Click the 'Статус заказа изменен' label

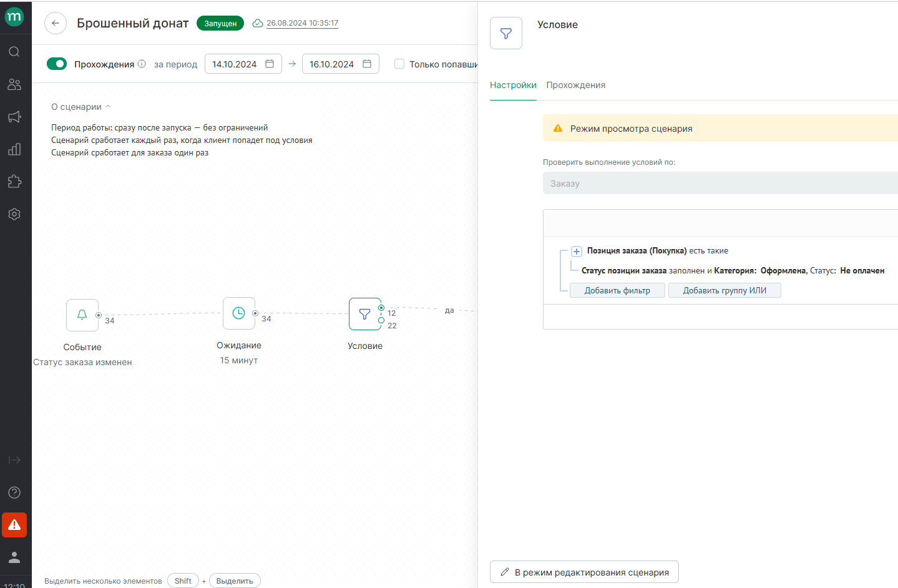82,362
